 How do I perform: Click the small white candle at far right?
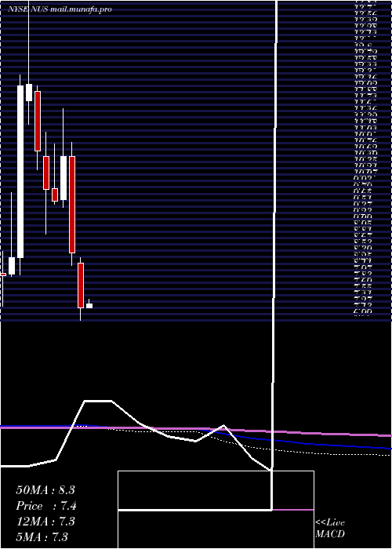[89, 306]
